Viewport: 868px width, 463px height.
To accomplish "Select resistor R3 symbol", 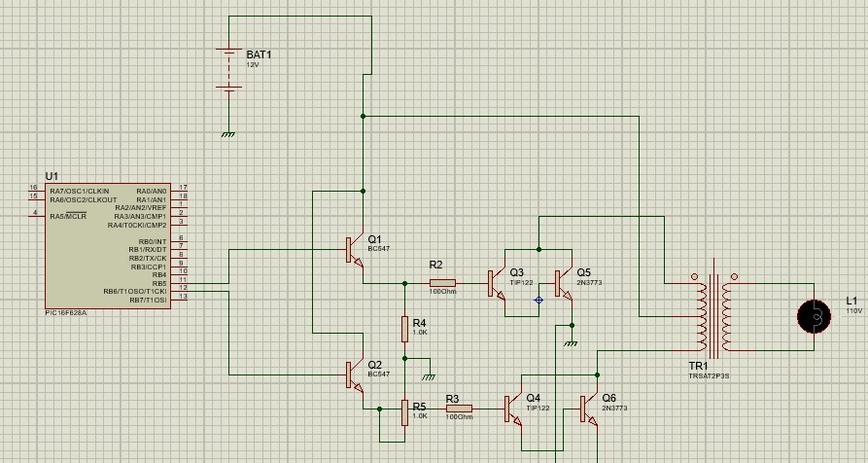I will click(459, 410).
